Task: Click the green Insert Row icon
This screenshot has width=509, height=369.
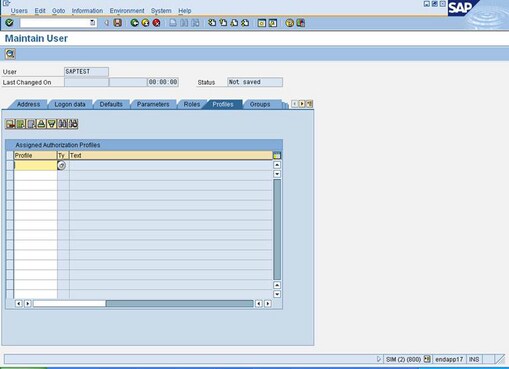Action: pos(21,124)
